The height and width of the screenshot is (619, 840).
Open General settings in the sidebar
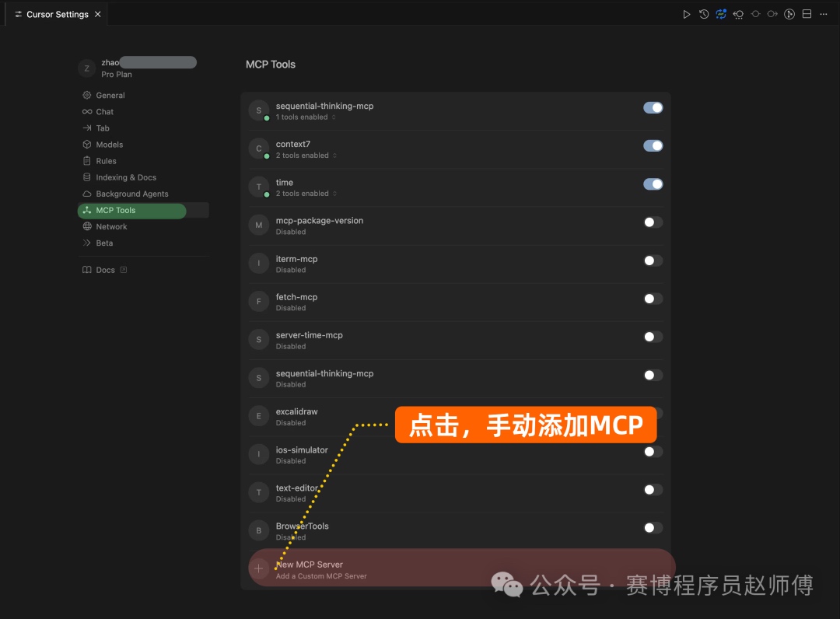coord(143,96)
